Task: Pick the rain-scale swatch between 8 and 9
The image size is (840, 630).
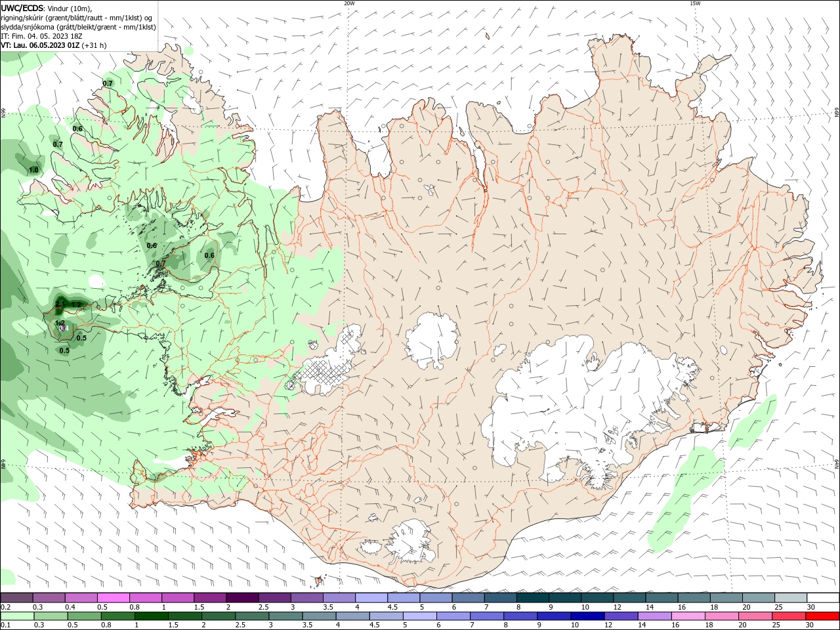Action: click(519, 616)
